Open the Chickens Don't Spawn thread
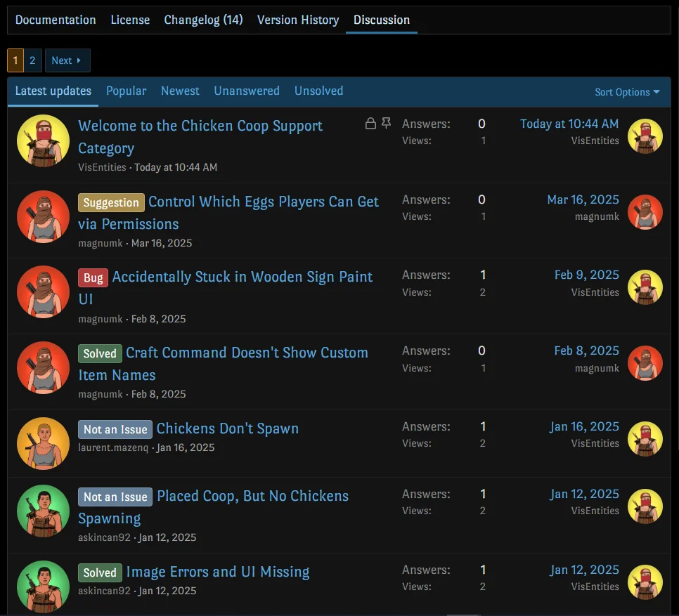Screen dimensions: 679x616 227,428
